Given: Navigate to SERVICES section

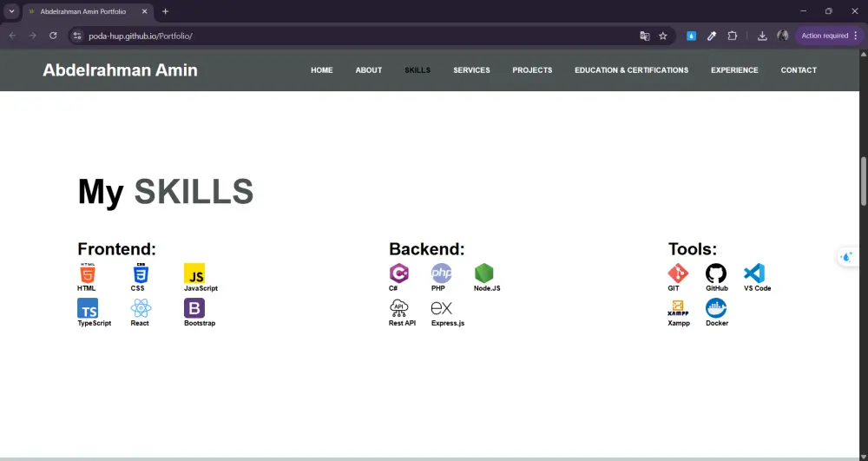Looking at the screenshot, I should [x=471, y=70].
